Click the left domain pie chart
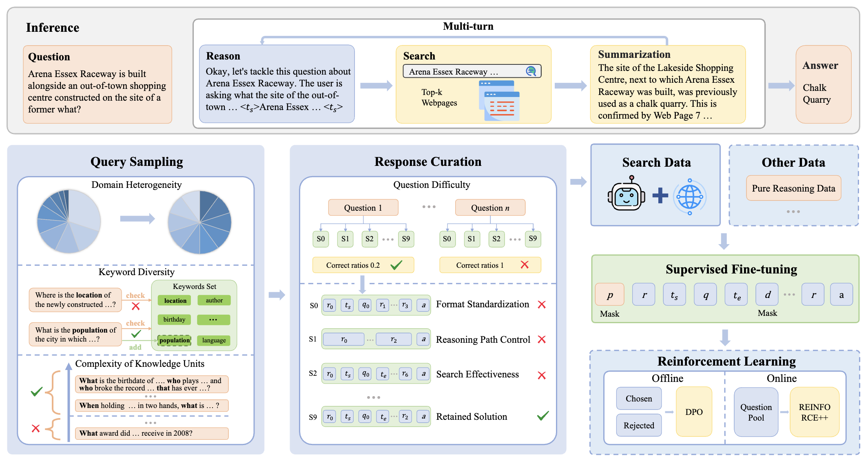The height and width of the screenshot is (463, 868). coord(69,221)
